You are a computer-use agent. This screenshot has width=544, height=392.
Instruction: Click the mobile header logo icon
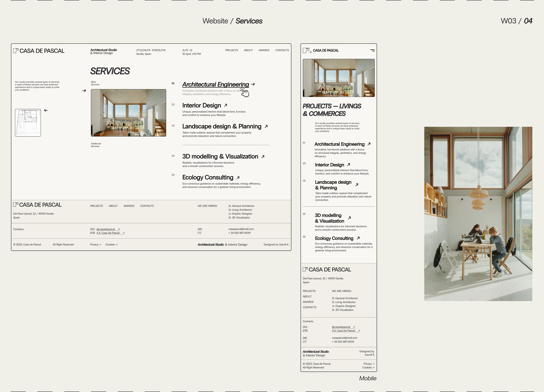pos(306,50)
